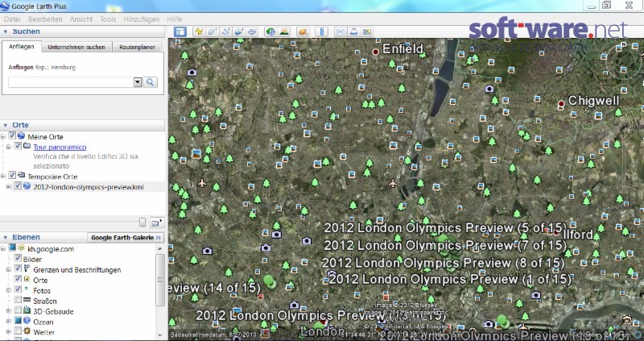Expand the 2012-london-olympics-preview.kml node
644x341 pixels.
point(9,186)
